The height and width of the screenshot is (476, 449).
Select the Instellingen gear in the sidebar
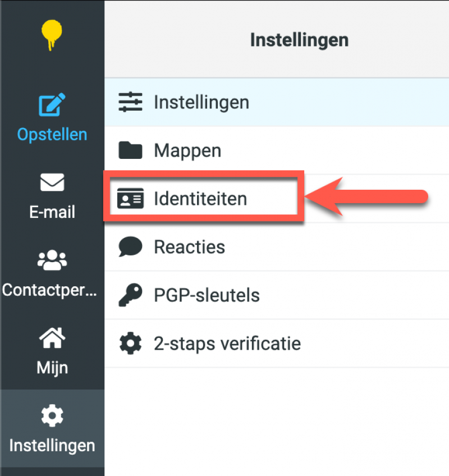pos(52,415)
